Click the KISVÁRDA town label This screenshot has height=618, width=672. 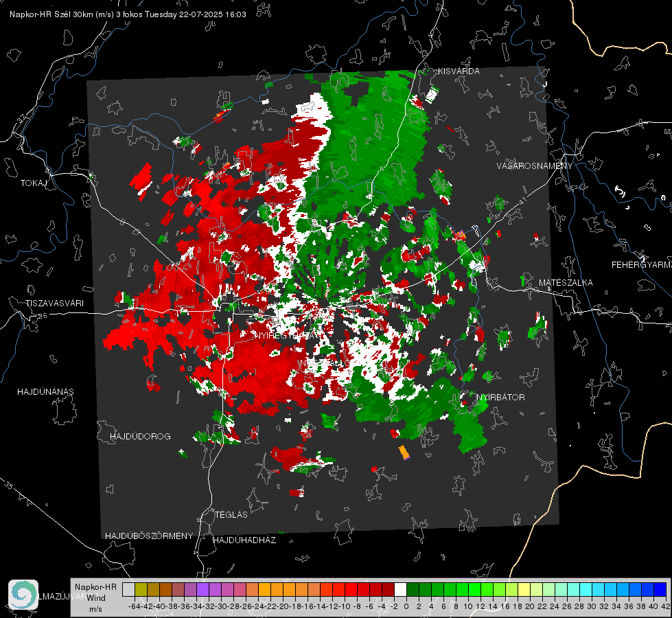click(x=459, y=71)
